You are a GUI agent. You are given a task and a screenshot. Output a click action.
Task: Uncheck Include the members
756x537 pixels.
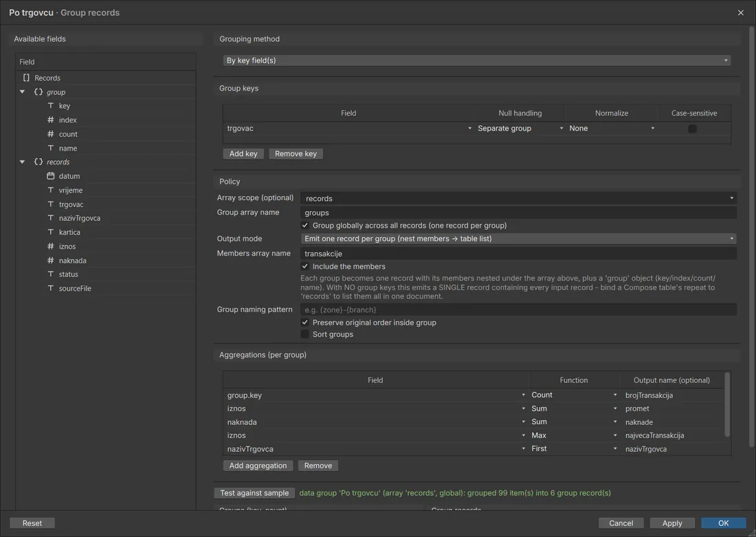pyautogui.click(x=304, y=266)
